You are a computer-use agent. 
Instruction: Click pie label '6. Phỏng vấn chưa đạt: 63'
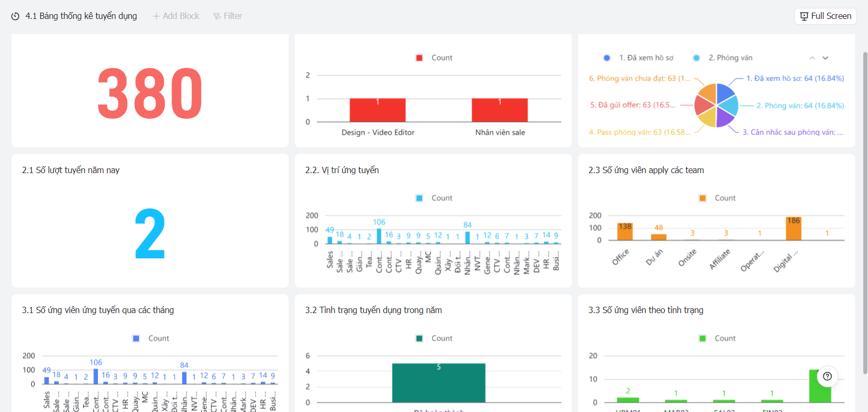click(x=639, y=78)
